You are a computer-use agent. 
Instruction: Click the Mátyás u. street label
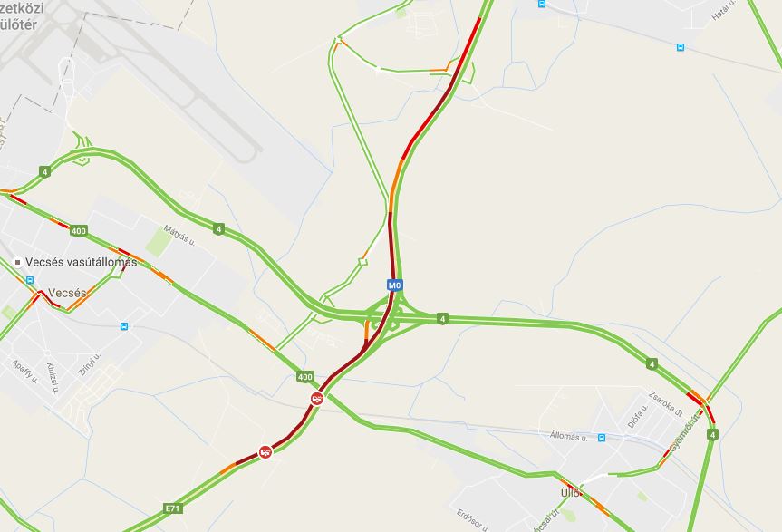tap(179, 236)
